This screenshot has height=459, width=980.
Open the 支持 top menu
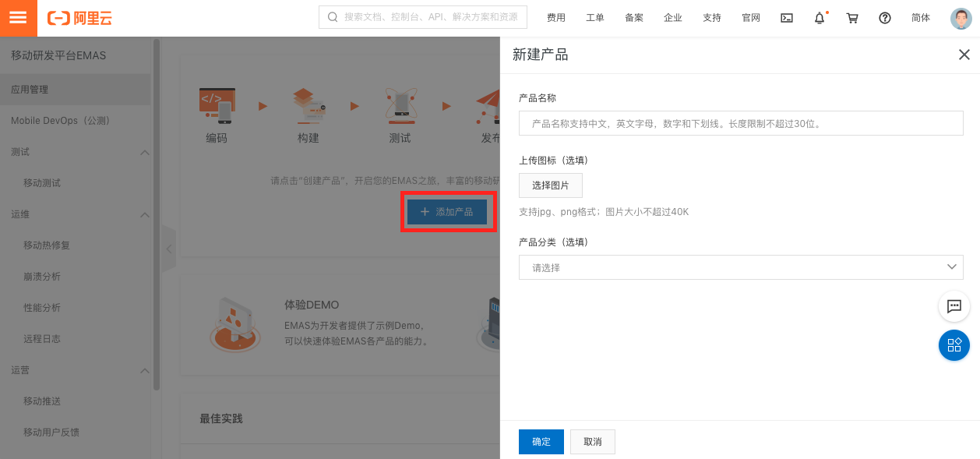pos(712,18)
